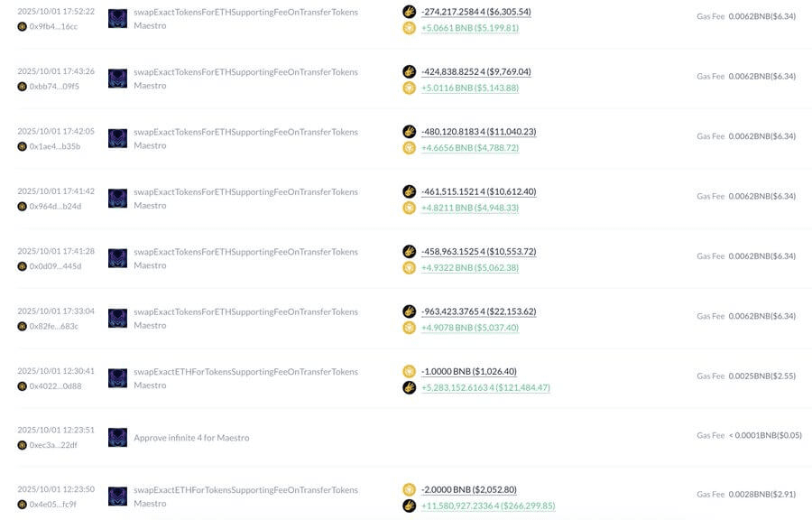
Task: Click Maestro icon on the 17:33:04 transaction
Action: pyautogui.click(x=117, y=318)
